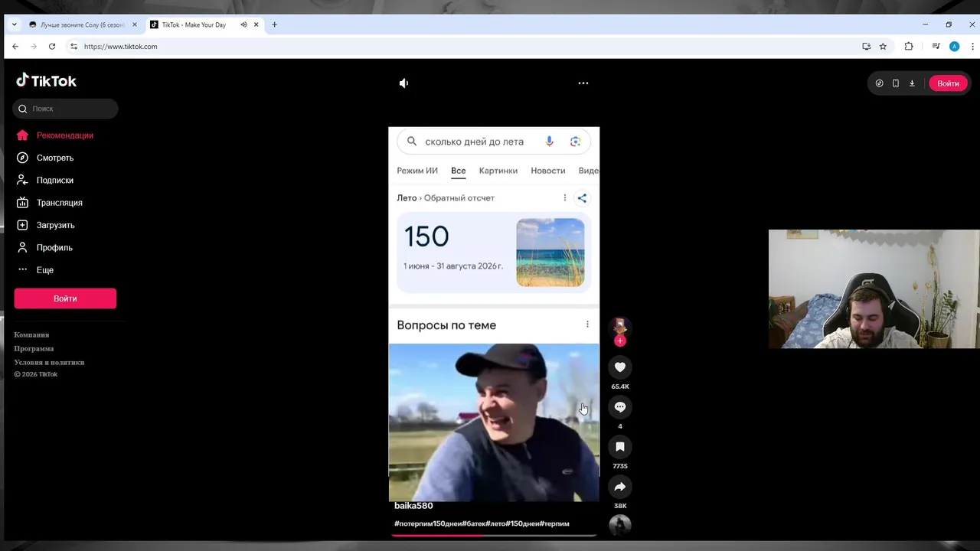Image resolution: width=980 pixels, height=551 pixels.
Task: Click the address bar URL
Action: pos(120,47)
